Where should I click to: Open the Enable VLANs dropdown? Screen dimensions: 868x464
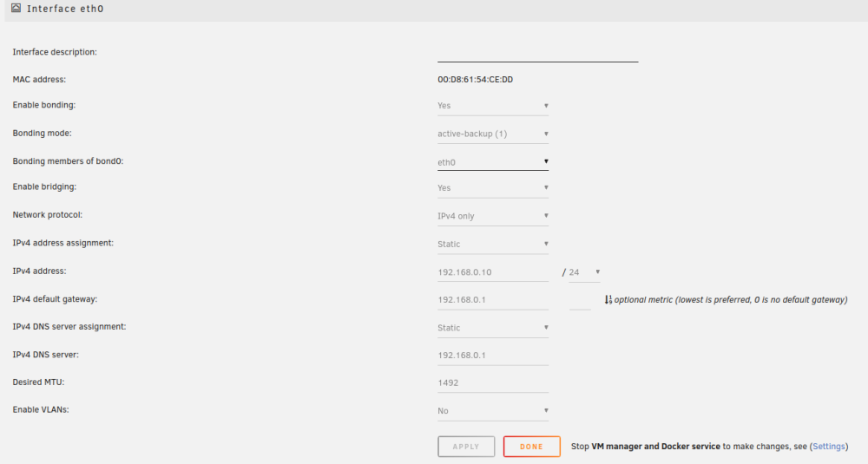point(493,411)
